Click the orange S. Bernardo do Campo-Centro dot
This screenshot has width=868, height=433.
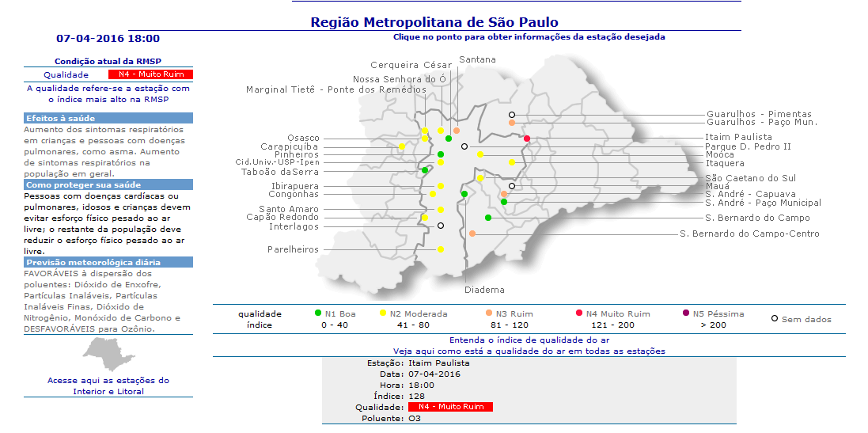(472, 234)
